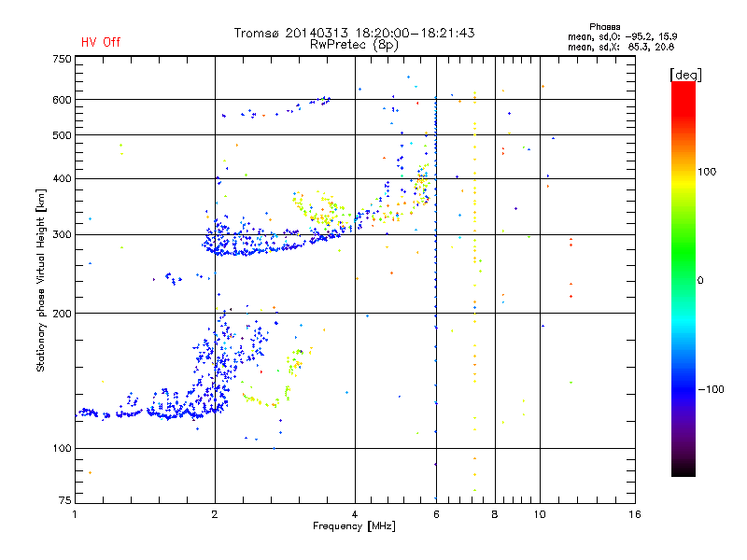Select the plot title 'Tromsø 20140313 18:20:00-18:21:43'
747x560 pixels.
355,33
